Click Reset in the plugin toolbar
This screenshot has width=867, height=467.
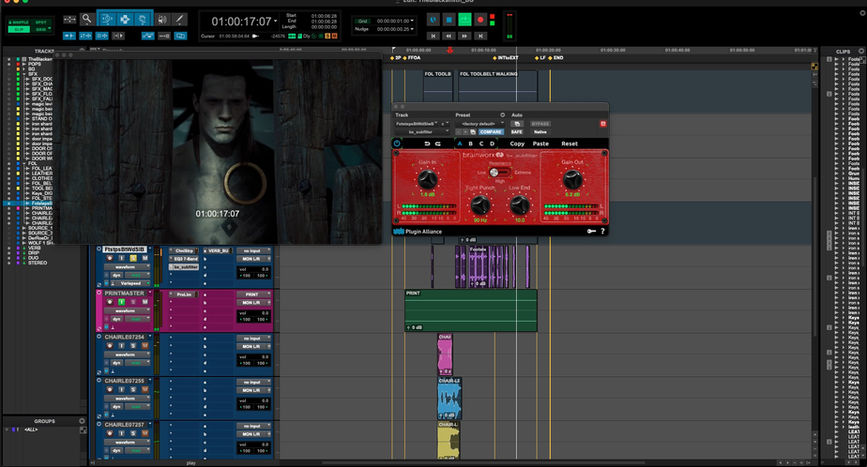570,144
